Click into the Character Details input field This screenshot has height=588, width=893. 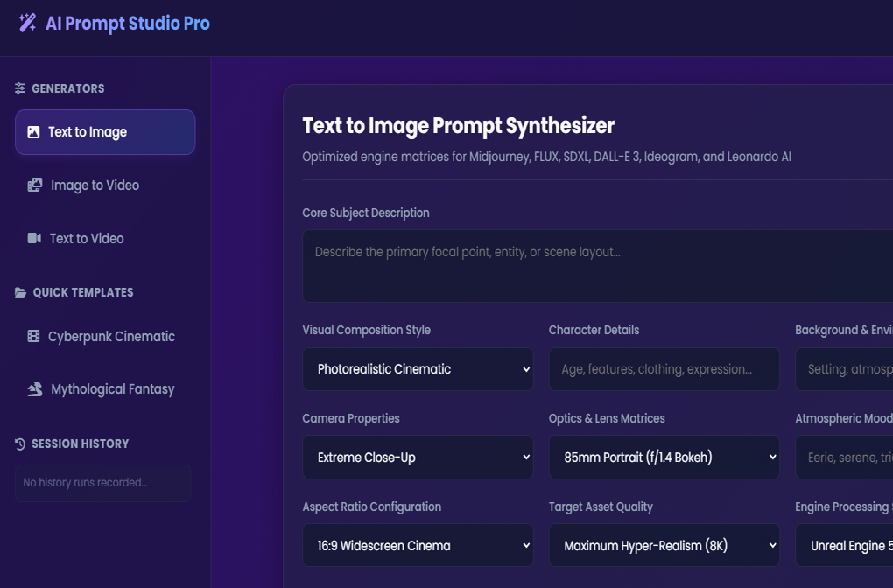click(664, 369)
